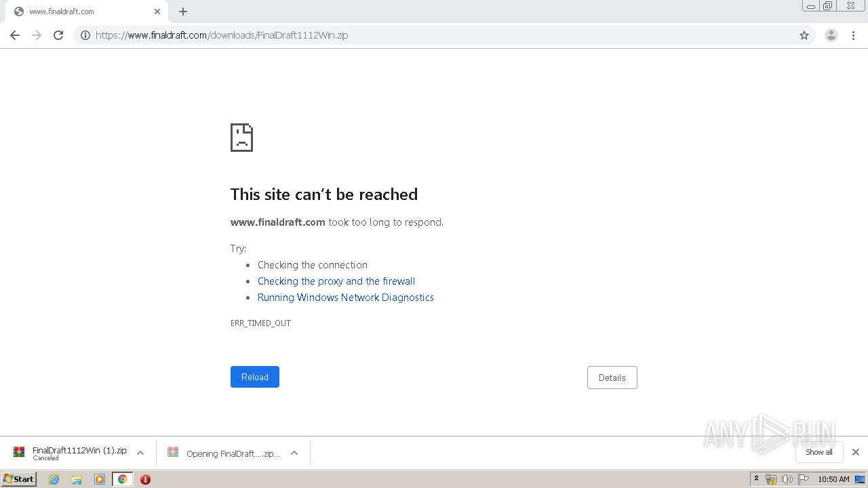Click the Action Center flag icon
Image resolution: width=868 pixels, height=488 pixels.
click(804, 479)
